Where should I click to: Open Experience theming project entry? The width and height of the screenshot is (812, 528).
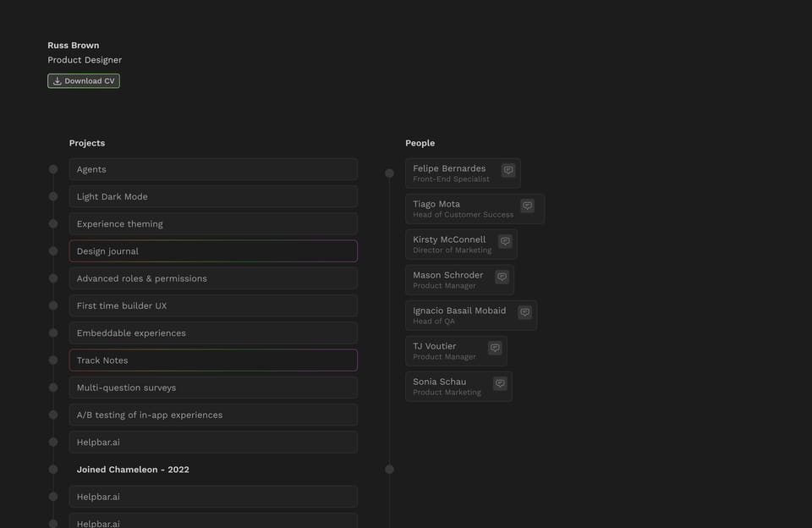(x=213, y=224)
